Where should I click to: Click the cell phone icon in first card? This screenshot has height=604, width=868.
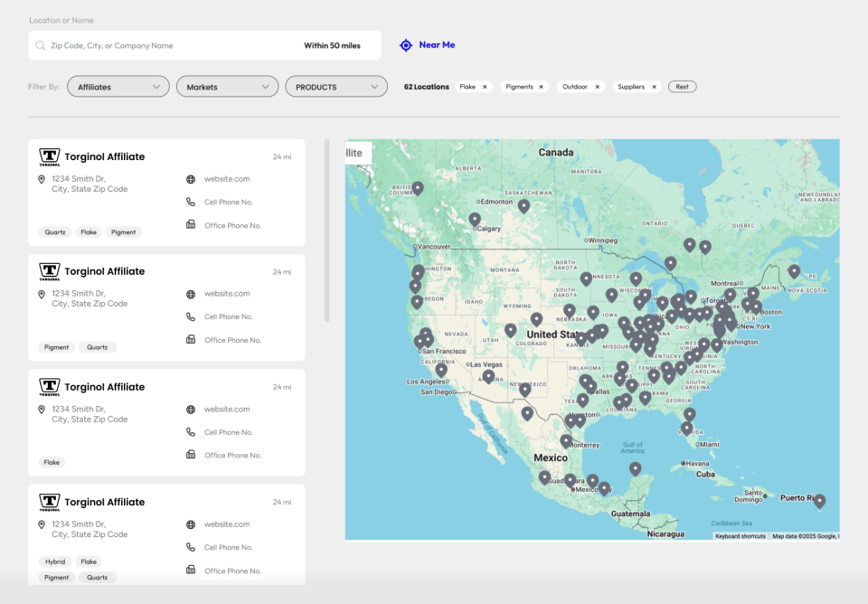coord(191,203)
